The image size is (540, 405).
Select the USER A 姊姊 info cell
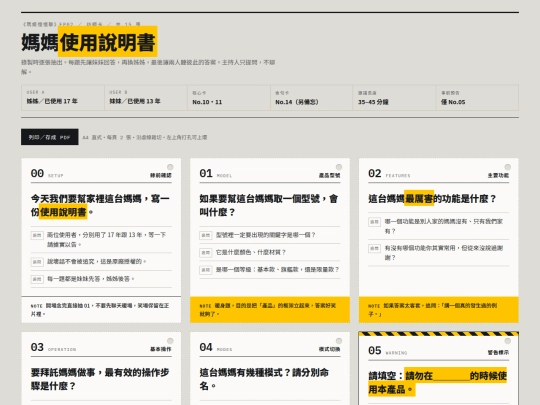click(63, 98)
